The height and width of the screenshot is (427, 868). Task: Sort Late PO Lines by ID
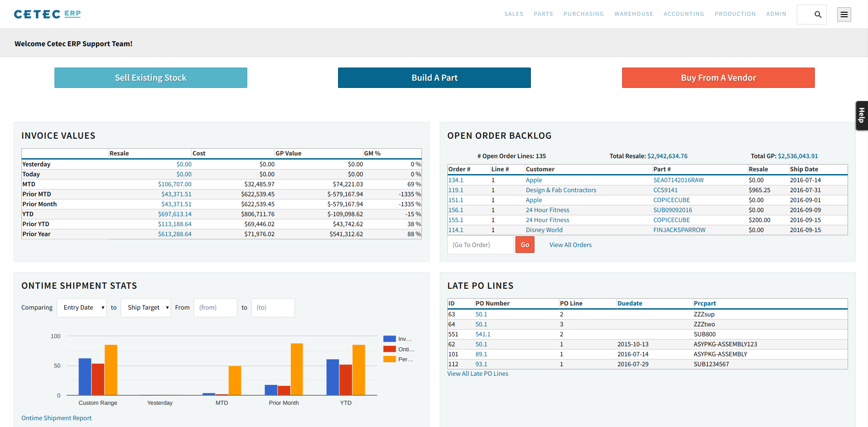tap(451, 303)
